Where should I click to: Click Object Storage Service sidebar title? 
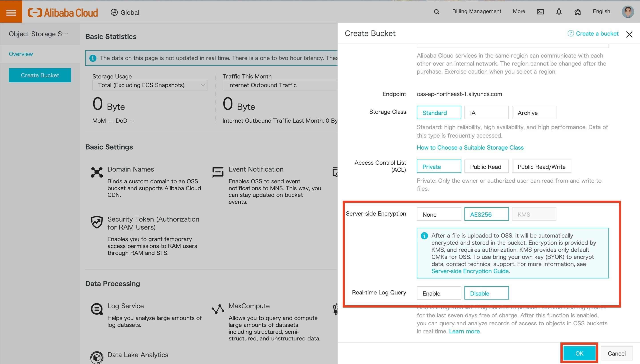click(38, 34)
